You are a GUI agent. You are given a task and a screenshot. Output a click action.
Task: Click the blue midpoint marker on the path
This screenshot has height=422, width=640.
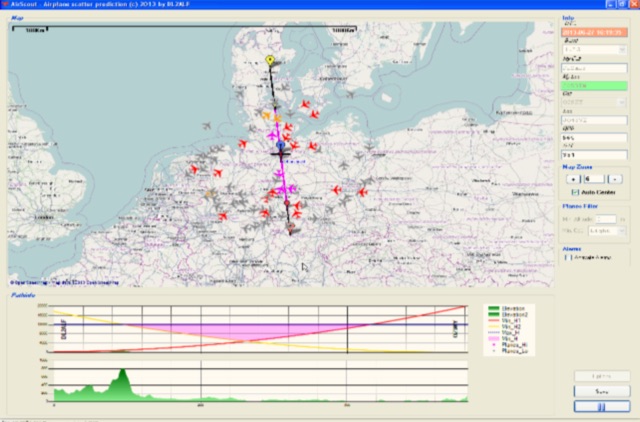click(x=280, y=145)
